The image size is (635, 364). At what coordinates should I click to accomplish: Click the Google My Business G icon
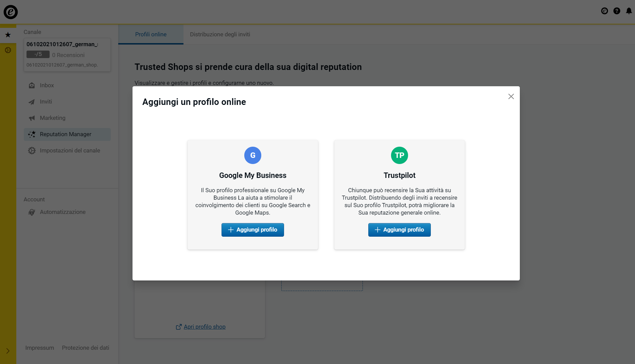(252, 155)
